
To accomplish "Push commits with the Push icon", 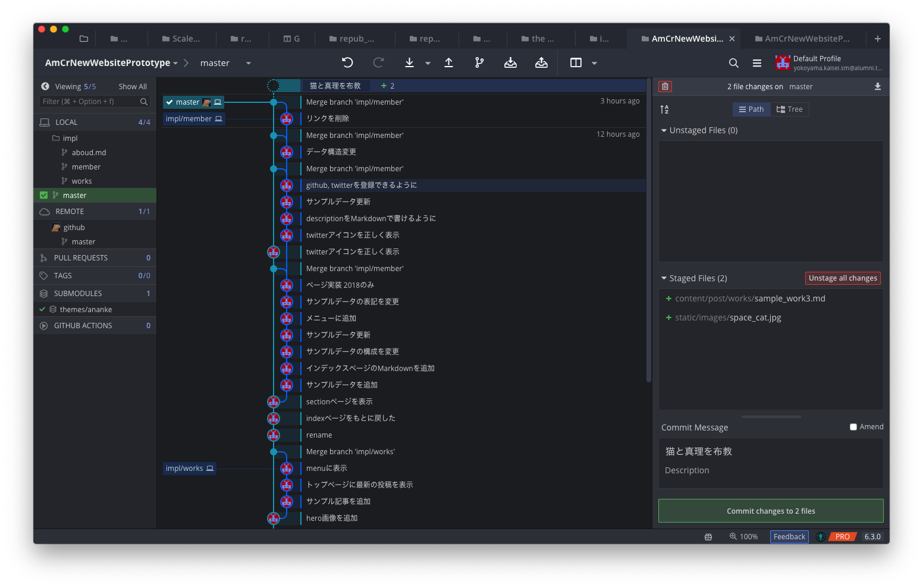I will point(449,62).
